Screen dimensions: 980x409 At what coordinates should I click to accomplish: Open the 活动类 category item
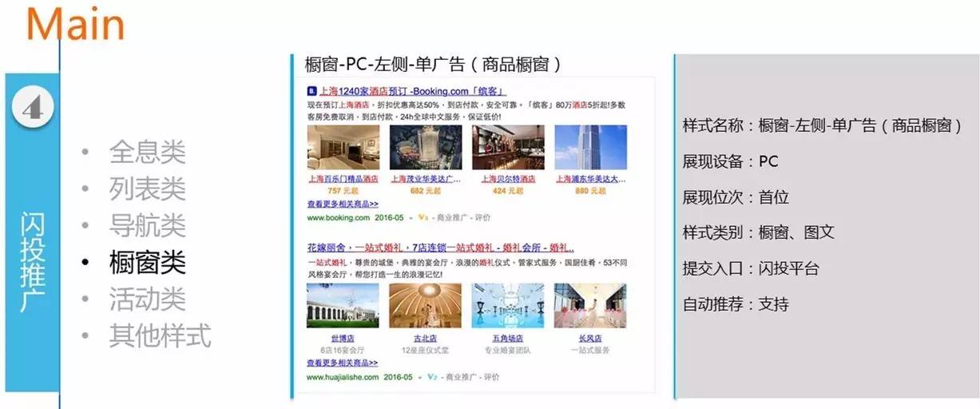point(147,299)
